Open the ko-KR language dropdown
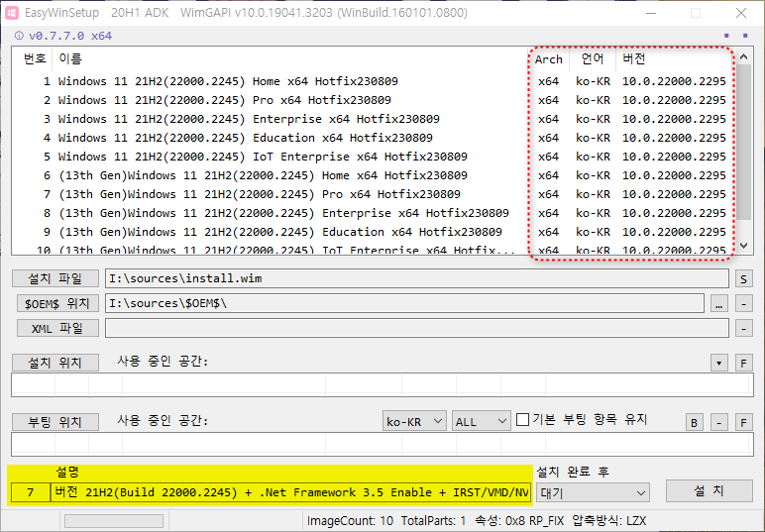 [x=414, y=421]
